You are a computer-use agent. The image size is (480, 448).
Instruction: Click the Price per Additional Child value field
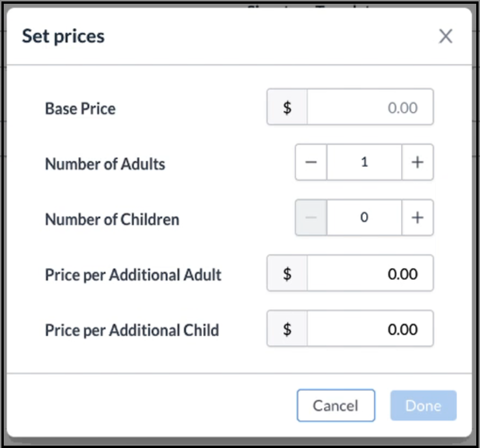372,329
